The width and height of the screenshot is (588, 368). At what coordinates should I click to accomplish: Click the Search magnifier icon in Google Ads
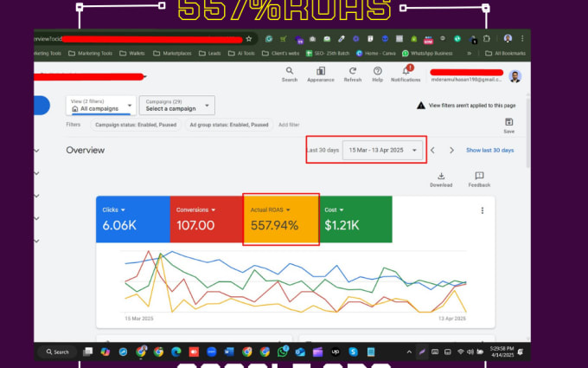pos(289,71)
